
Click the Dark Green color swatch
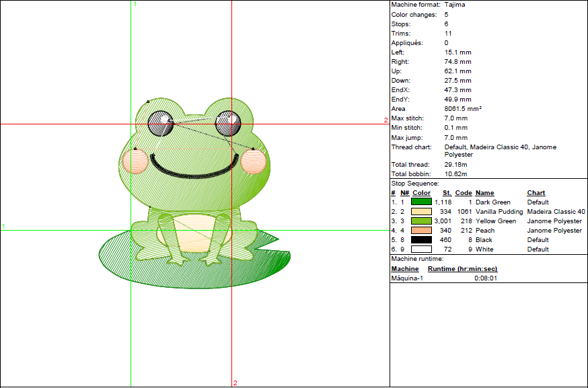pyautogui.click(x=421, y=202)
